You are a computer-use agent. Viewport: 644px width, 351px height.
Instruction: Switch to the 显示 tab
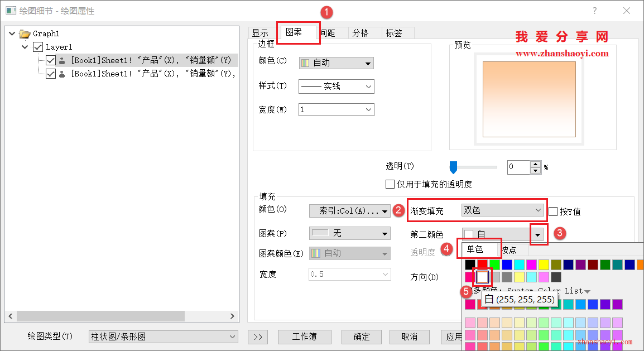[260, 33]
